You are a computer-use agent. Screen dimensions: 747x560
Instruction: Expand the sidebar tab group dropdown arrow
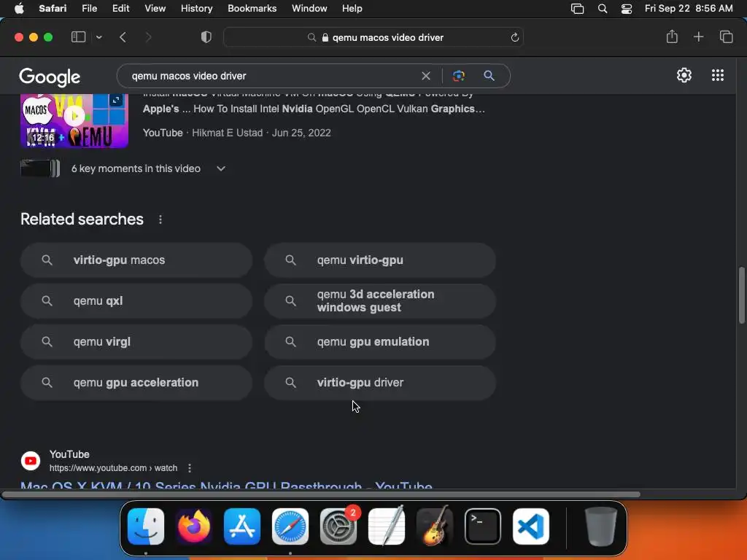98,37
